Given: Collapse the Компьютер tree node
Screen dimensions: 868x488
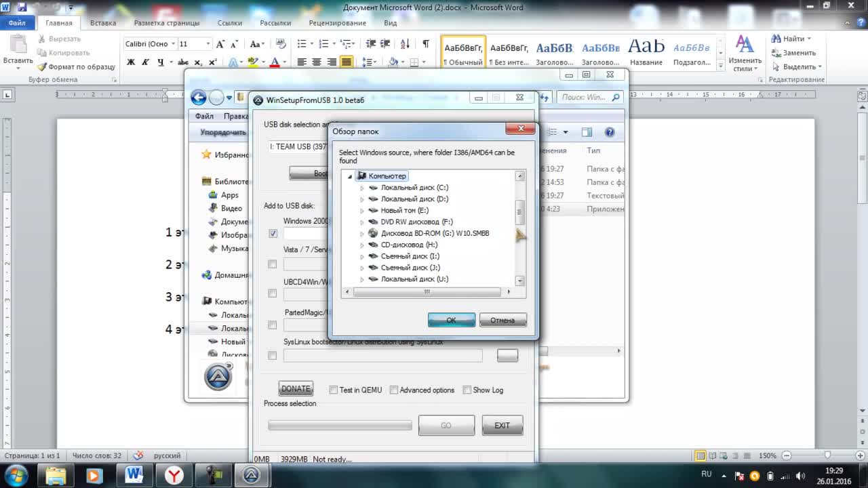Looking at the screenshot, I should 350,176.
